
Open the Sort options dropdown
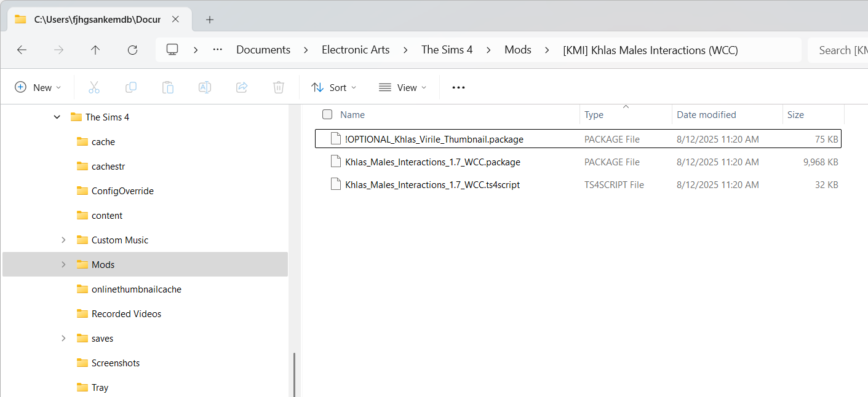pos(333,87)
